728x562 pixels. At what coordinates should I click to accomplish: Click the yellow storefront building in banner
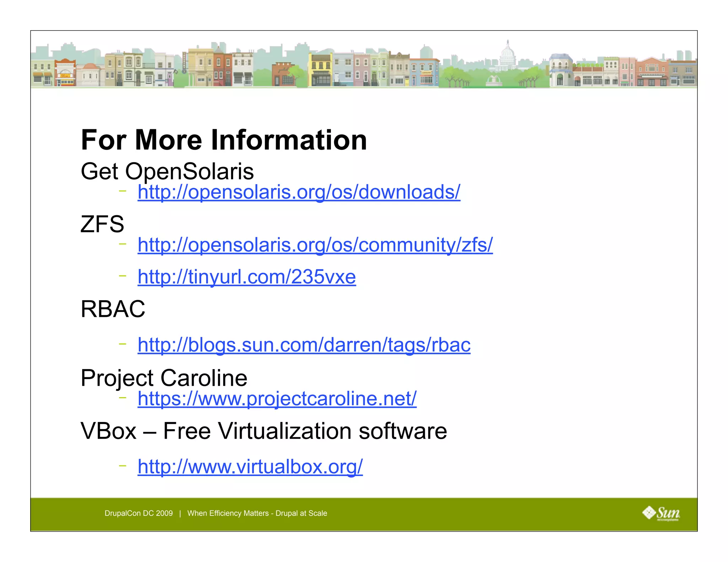tap(320, 70)
